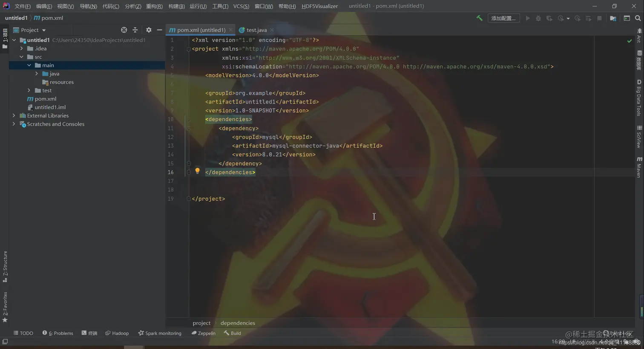Screen dimensions: 644x349
Task: Switch to the test.java tab
Action: tap(256, 30)
